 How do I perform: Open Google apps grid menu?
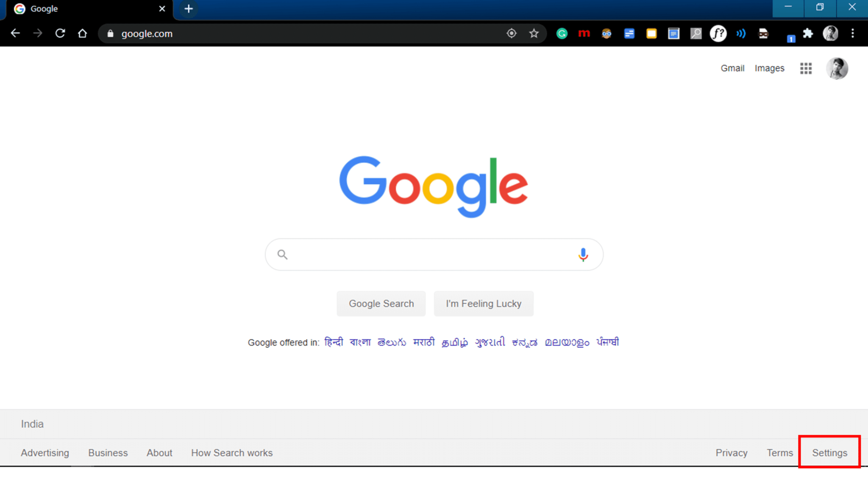pos(806,68)
